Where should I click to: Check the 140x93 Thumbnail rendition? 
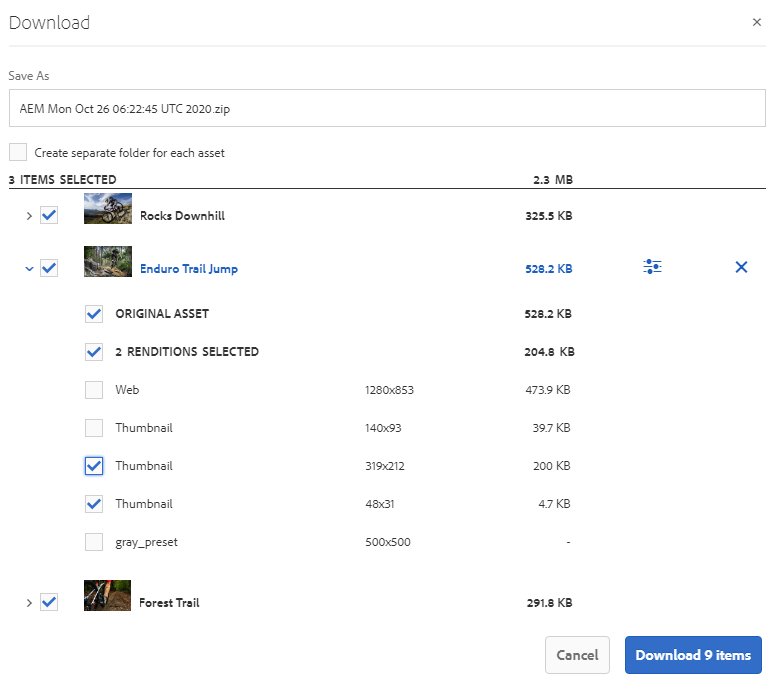(x=94, y=428)
